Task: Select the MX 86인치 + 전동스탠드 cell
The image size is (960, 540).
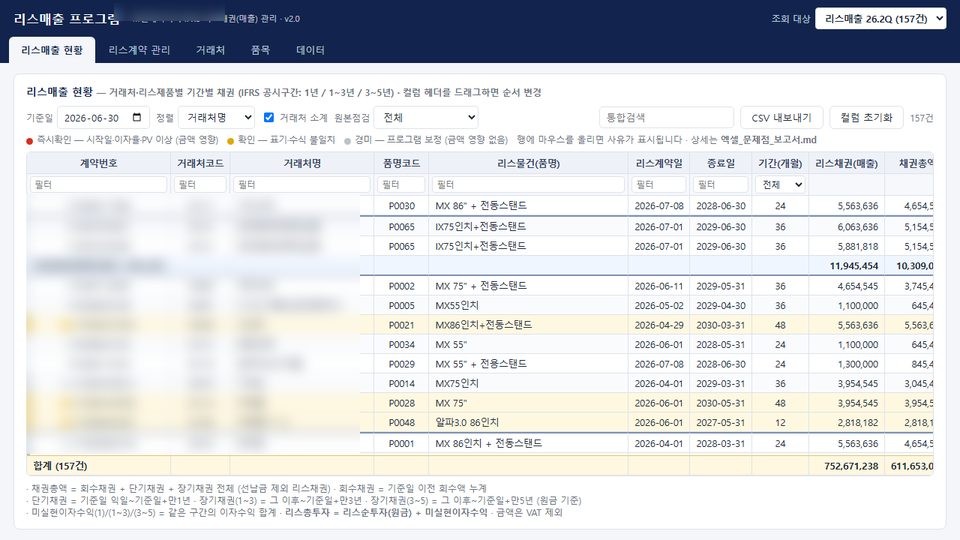Action: (x=528, y=443)
